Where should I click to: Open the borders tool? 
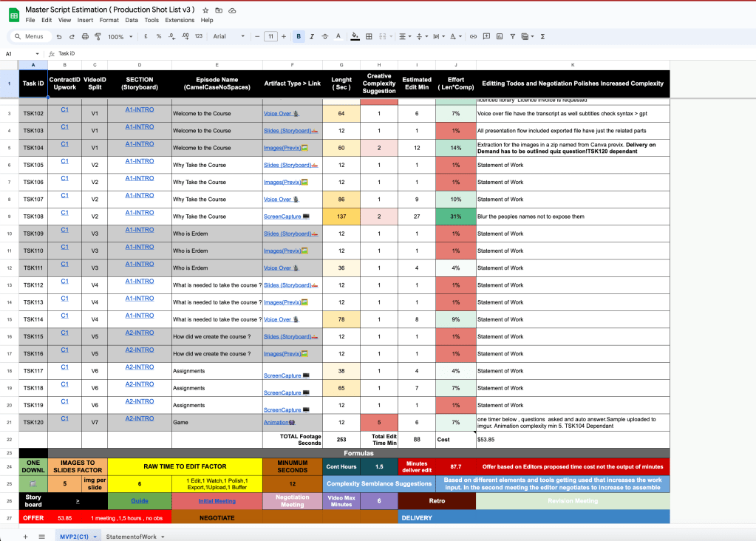click(369, 37)
